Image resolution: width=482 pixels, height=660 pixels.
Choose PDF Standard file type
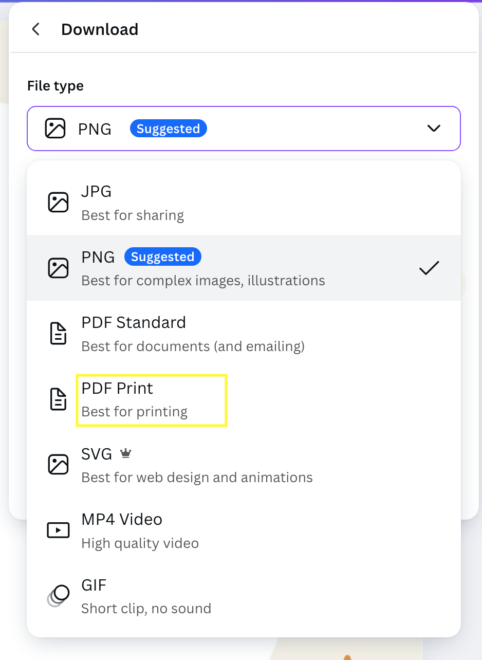point(244,334)
